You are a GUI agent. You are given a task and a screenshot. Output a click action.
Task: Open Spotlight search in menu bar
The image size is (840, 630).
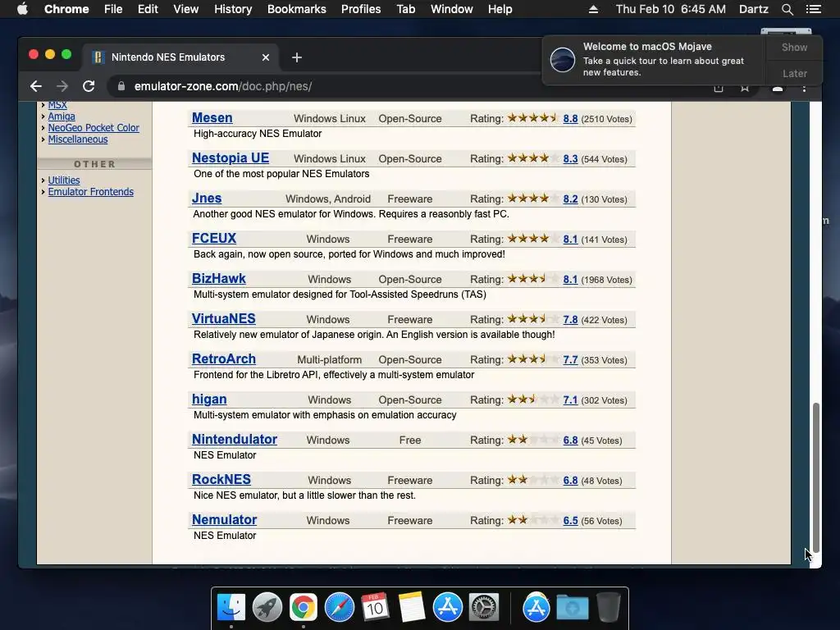click(x=787, y=9)
